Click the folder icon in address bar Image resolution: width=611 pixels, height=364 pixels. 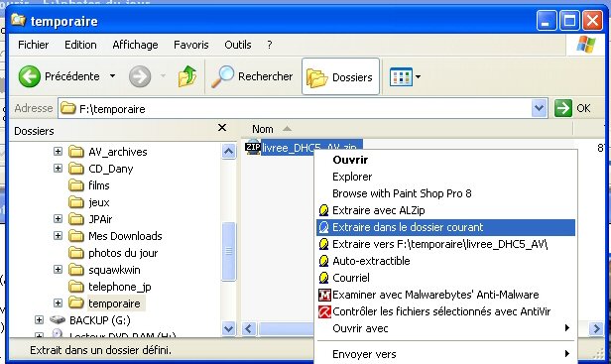67,108
